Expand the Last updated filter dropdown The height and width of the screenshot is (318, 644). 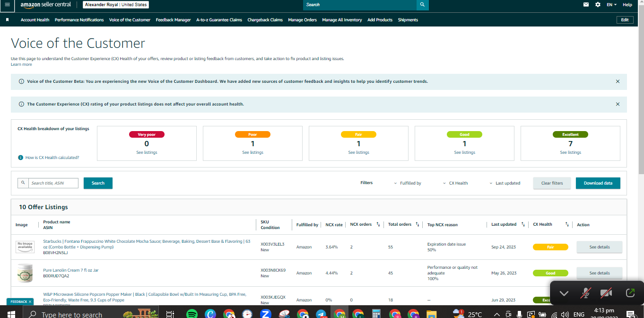pos(505,183)
